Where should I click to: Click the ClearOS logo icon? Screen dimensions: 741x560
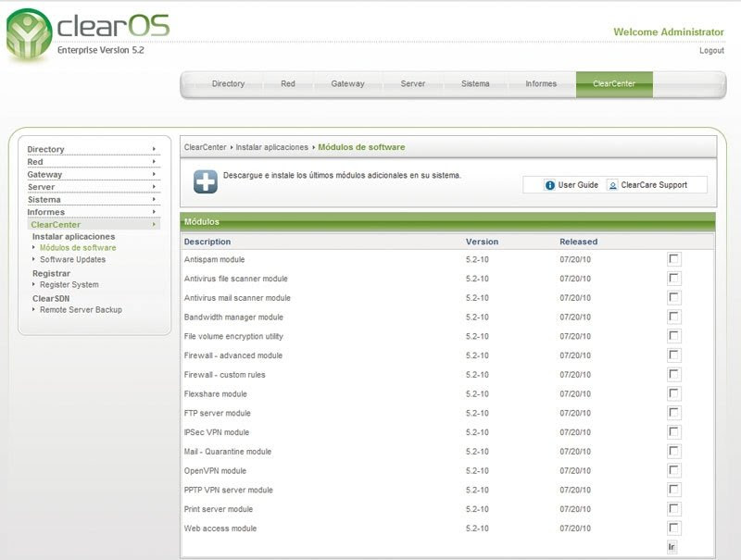29,34
